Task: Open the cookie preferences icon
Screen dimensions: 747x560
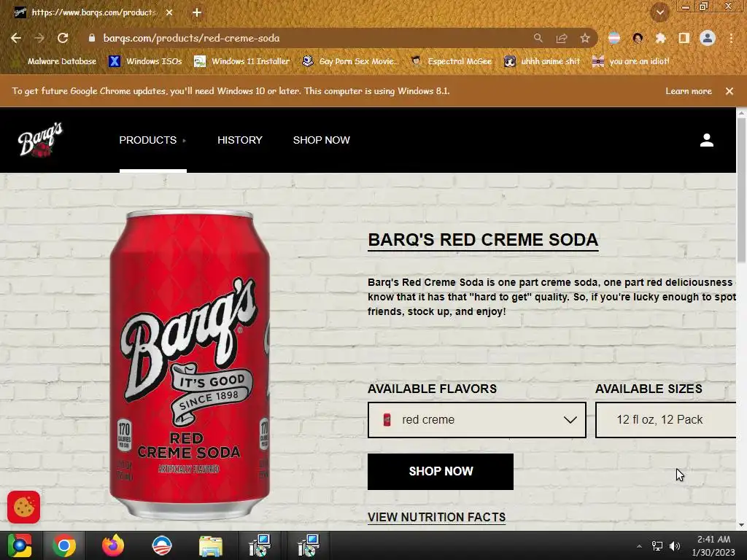Action: click(x=24, y=507)
